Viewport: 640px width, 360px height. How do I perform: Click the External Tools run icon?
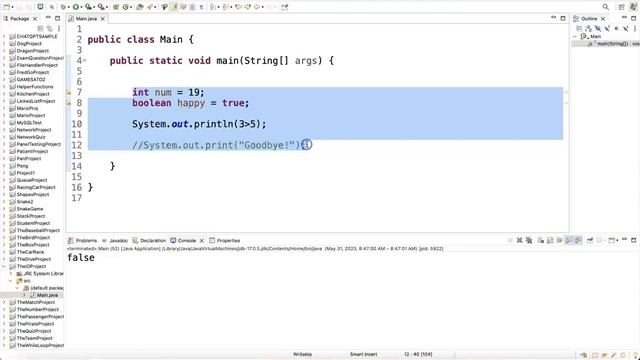101,7
